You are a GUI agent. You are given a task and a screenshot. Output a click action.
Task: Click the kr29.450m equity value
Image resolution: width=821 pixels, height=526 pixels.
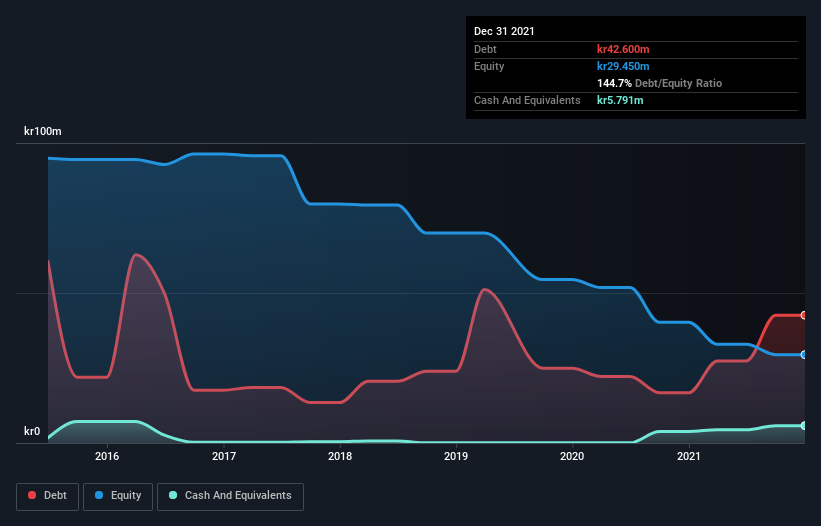point(623,66)
